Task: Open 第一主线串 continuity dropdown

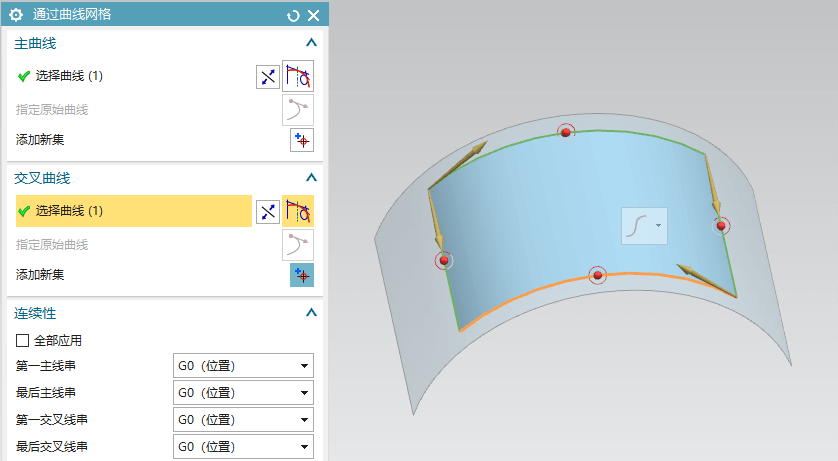Action: click(243, 366)
